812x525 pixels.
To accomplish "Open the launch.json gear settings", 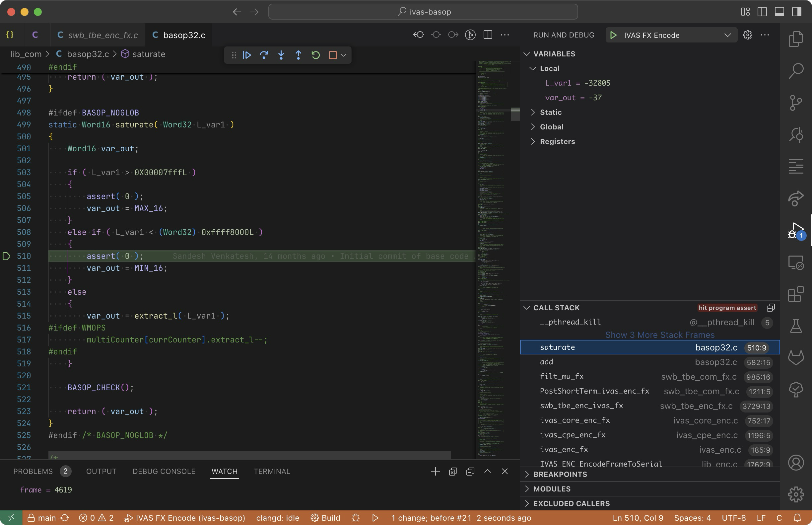I will pyautogui.click(x=747, y=35).
